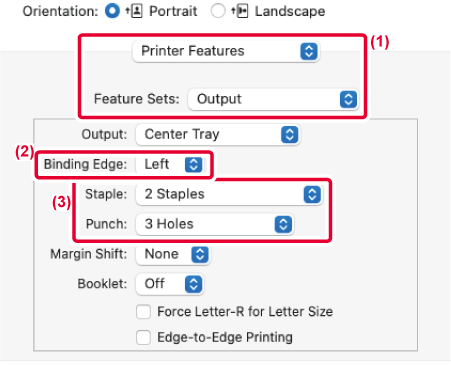This screenshot has height=366, width=451.
Task: Enable Force Letter-R for Letter Size
Action: click(143, 312)
